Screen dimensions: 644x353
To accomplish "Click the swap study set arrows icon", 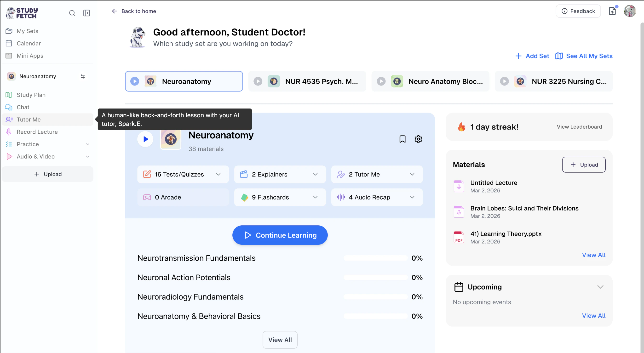I will (x=83, y=76).
